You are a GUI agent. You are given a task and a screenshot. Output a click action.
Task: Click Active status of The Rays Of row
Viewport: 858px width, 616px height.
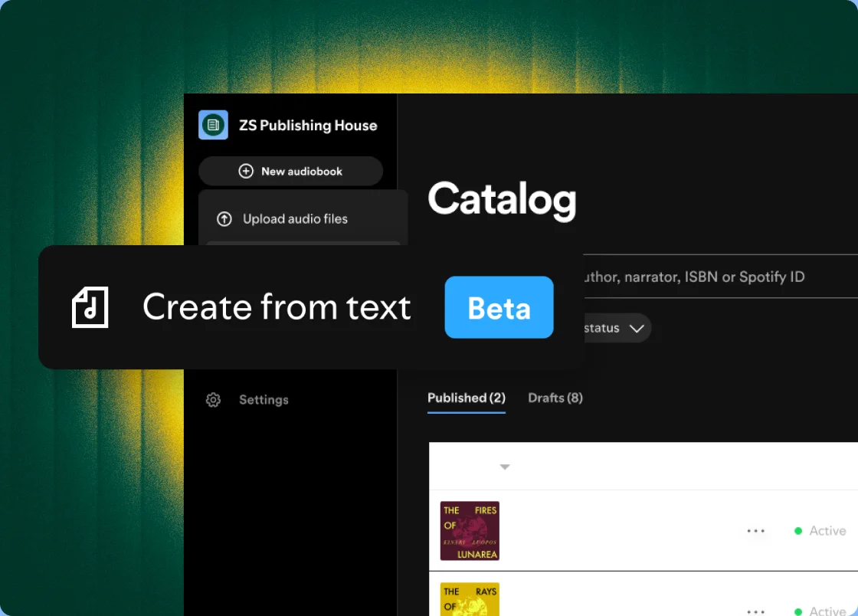coord(820,611)
